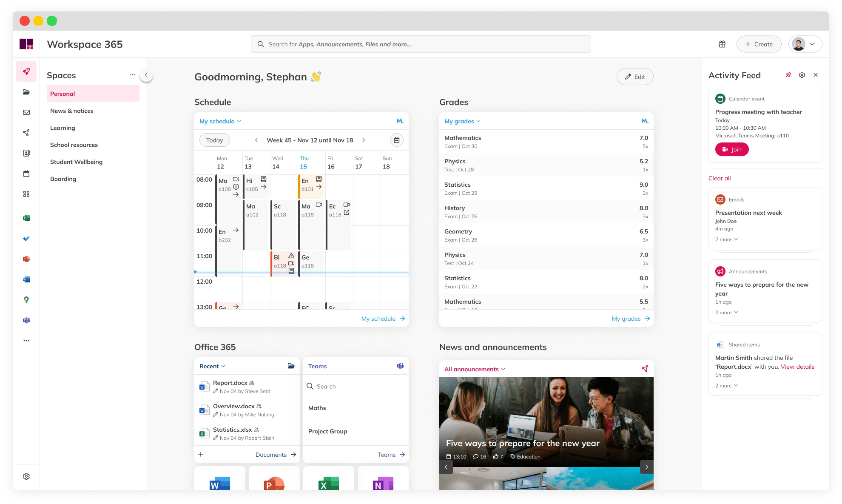
Task: Open Report.docx from Recent files
Action: pos(230,383)
